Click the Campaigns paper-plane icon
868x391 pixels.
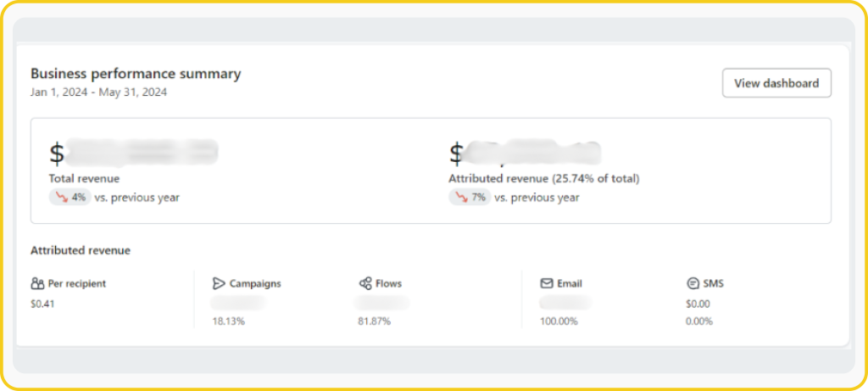(219, 283)
